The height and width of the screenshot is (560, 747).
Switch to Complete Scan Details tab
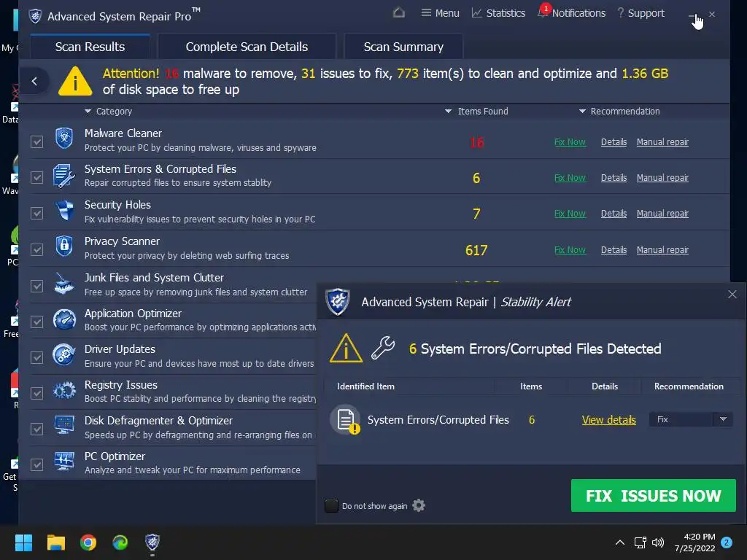point(247,47)
